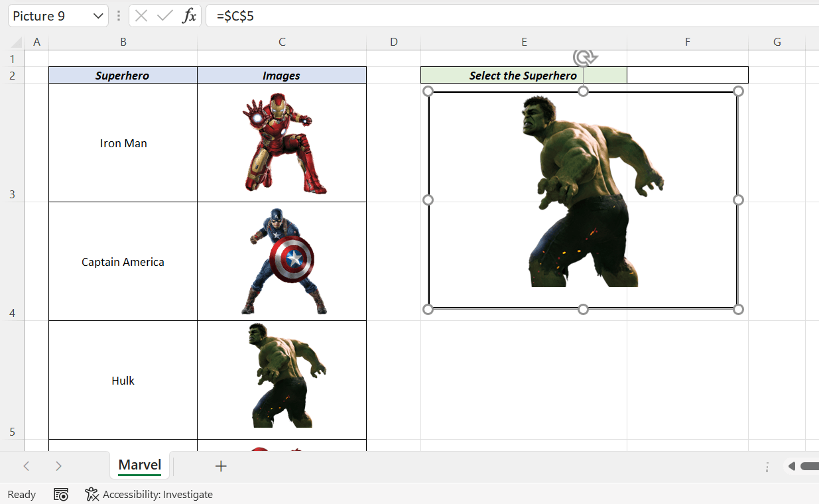Click the new sheet plus button
The image size is (819, 504).
point(221,466)
